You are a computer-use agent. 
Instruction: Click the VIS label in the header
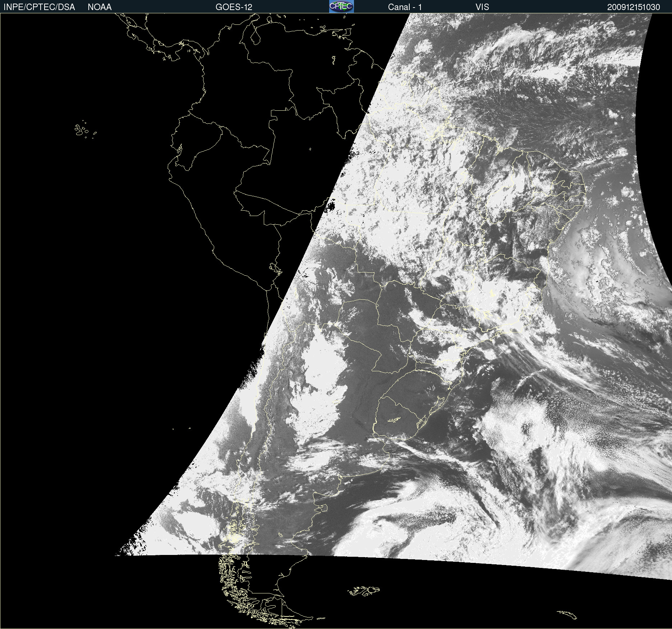pyautogui.click(x=482, y=7)
